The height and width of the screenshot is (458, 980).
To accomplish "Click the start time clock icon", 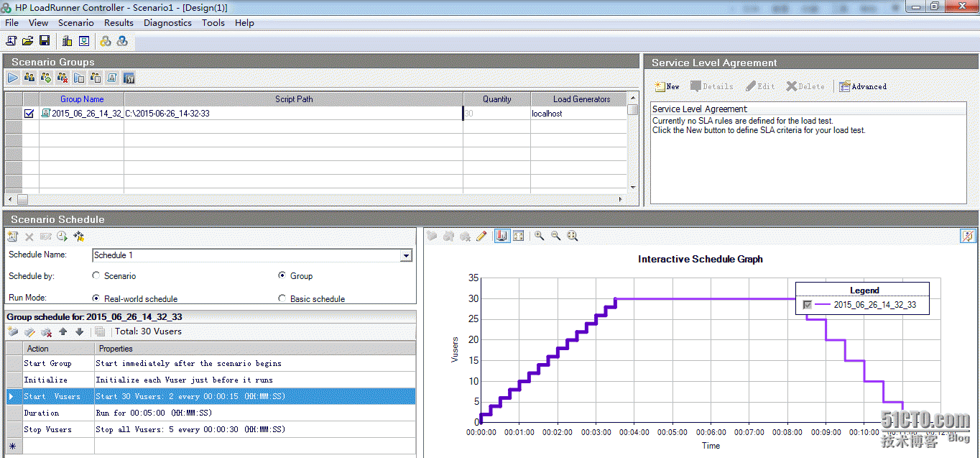I will point(63,236).
